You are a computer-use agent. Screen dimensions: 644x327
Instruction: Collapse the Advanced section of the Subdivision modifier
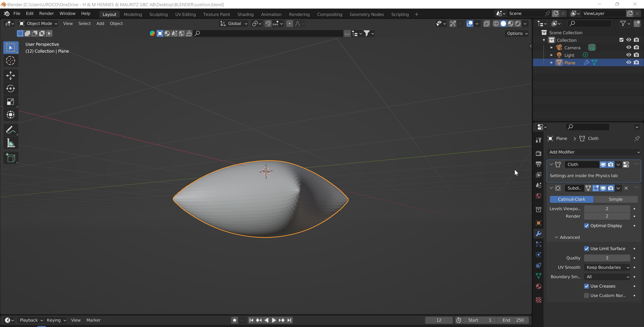(x=556, y=237)
